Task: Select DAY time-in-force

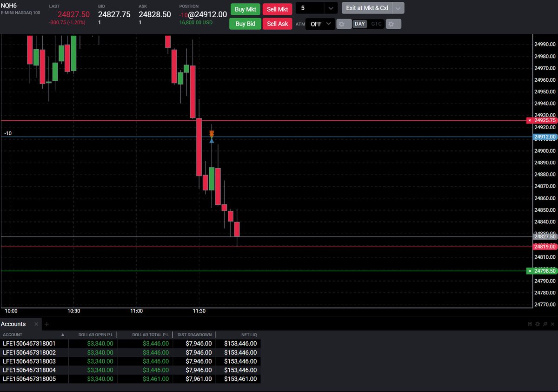Action: (360, 24)
